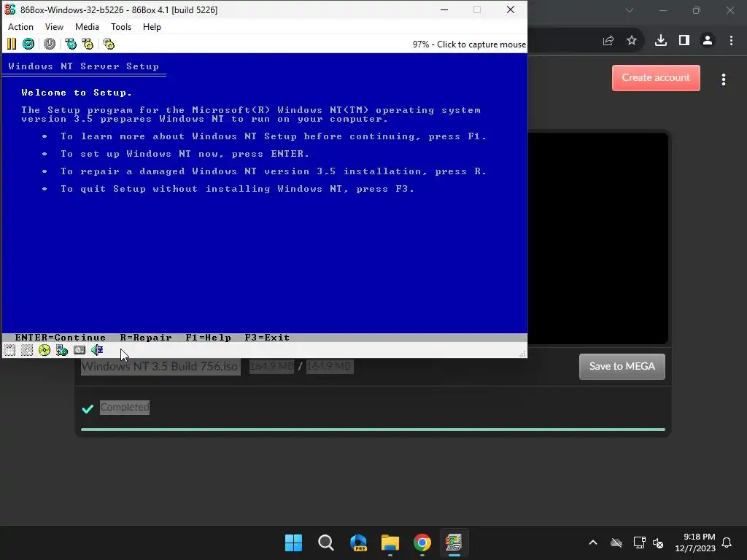This screenshot has width=747, height=560.
Task: Show hidden tray icons chevron
Action: point(593,542)
